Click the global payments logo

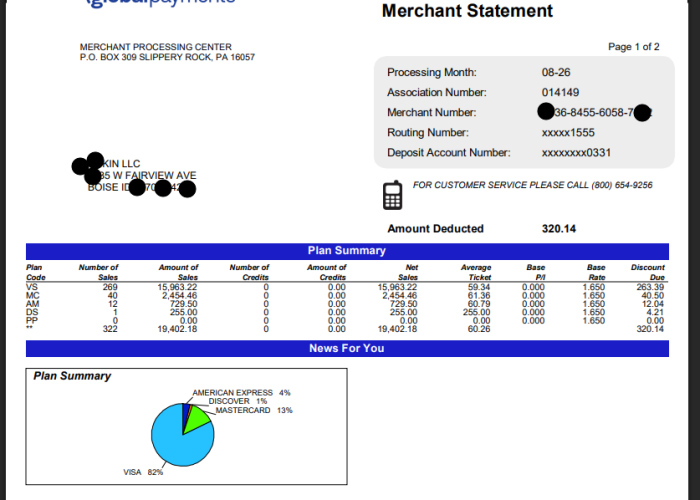(x=161, y=2)
